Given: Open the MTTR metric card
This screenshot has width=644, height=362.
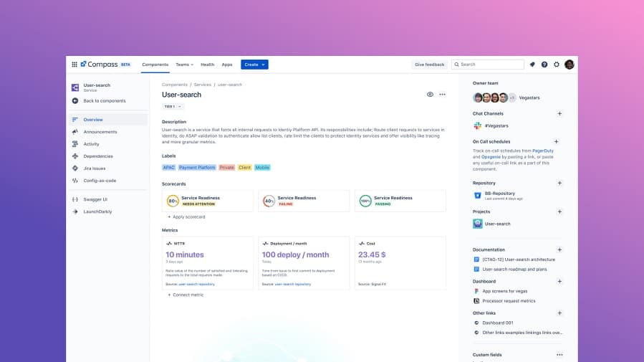Looking at the screenshot, I should [x=208, y=263].
